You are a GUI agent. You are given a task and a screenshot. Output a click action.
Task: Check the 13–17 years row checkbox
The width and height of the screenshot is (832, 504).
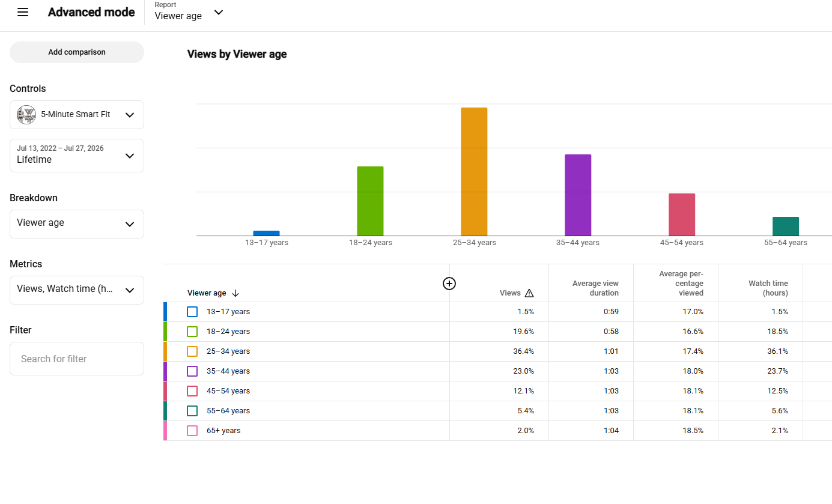pyautogui.click(x=192, y=312)
